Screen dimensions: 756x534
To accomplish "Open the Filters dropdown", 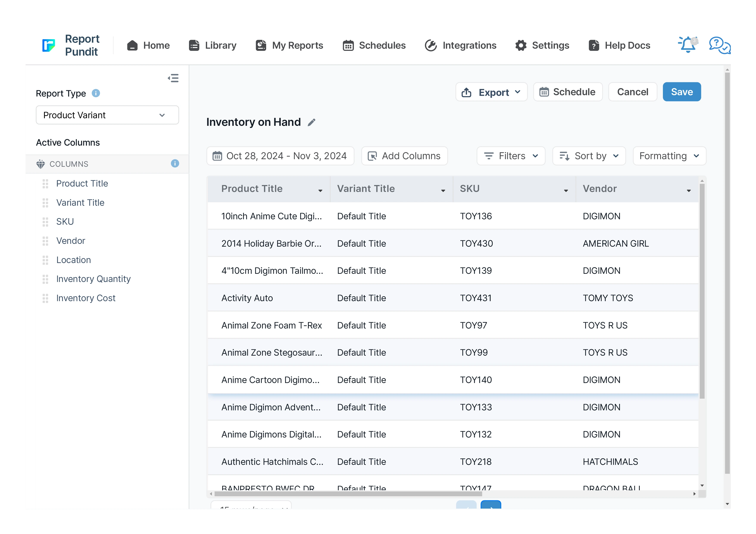I will pyautogui.click(x=511, y=156).
